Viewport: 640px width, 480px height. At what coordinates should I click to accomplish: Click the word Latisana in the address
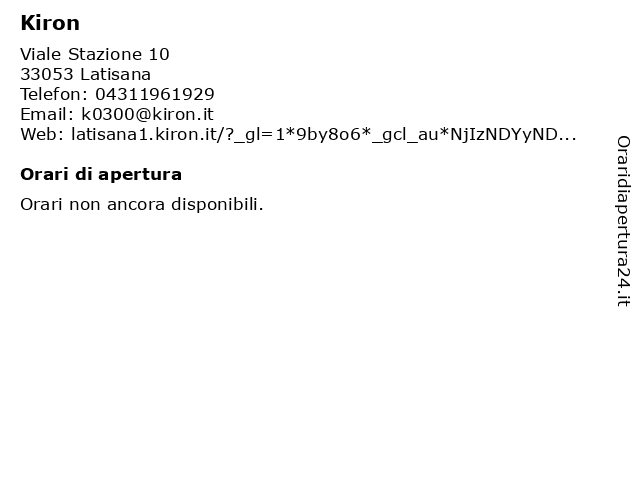[x=116, y=74]
